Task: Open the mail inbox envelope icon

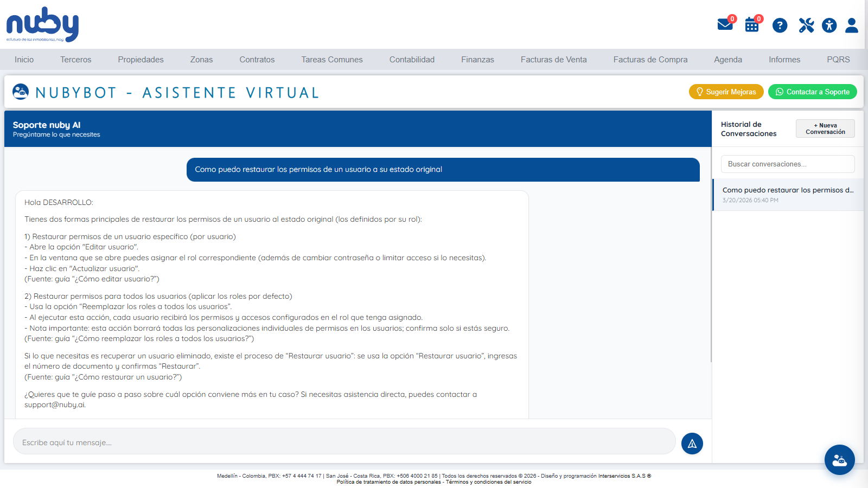Action: tap(725, 24)
